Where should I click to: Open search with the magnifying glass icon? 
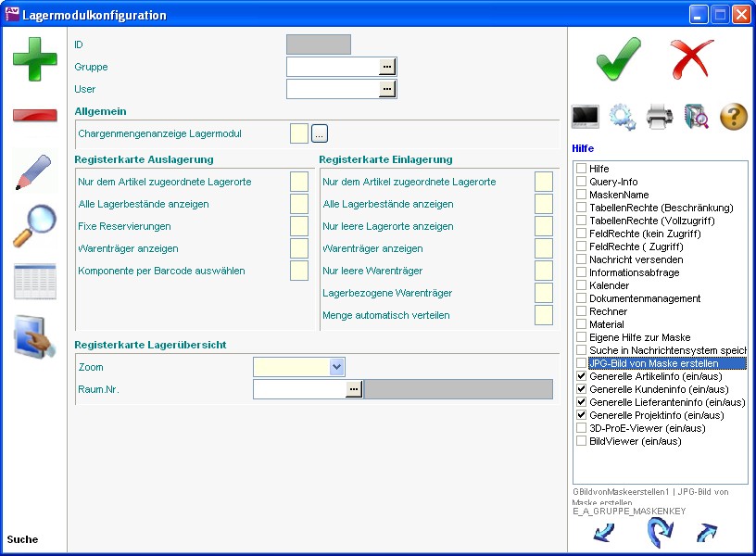tap(34, 227)
